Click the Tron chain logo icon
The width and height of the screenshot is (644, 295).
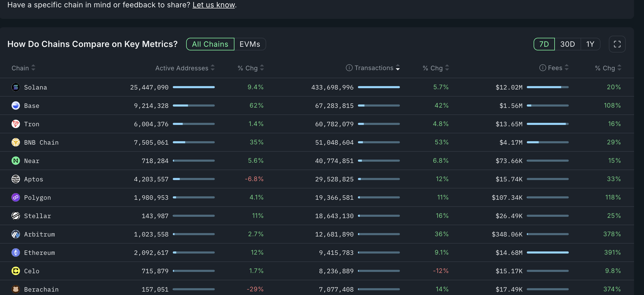16,124
